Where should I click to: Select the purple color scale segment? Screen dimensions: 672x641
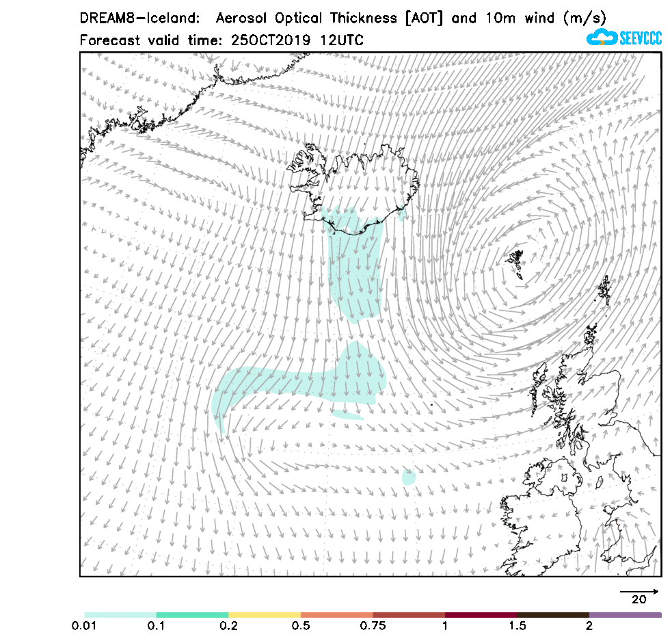[625, 615]
